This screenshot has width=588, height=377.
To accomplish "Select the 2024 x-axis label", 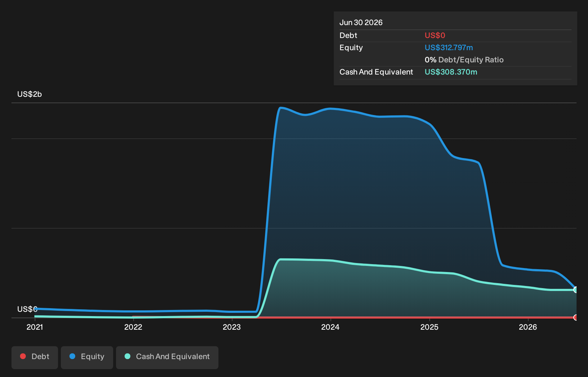I will [x=330, y=327].
